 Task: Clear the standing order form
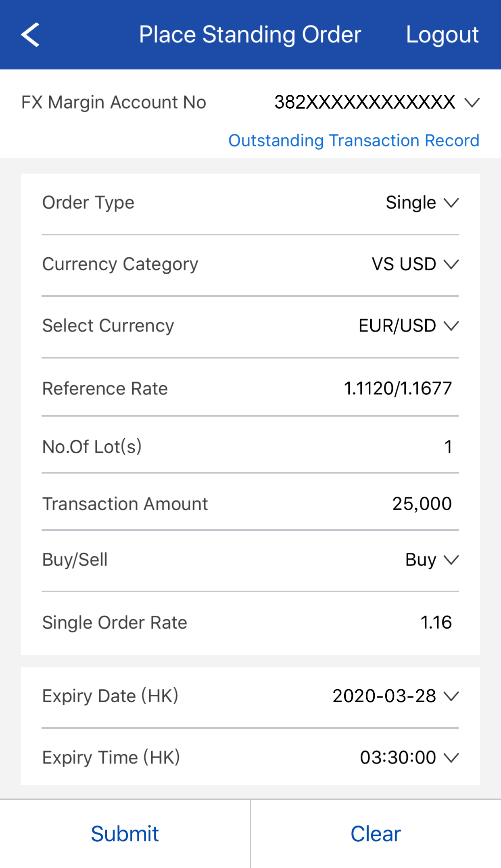pos(376,834)
